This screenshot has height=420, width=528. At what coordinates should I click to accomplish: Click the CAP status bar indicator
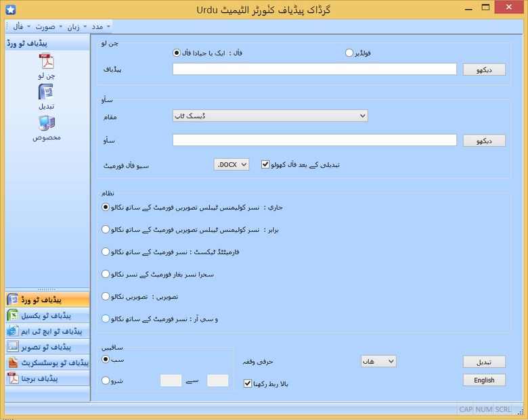466,409
